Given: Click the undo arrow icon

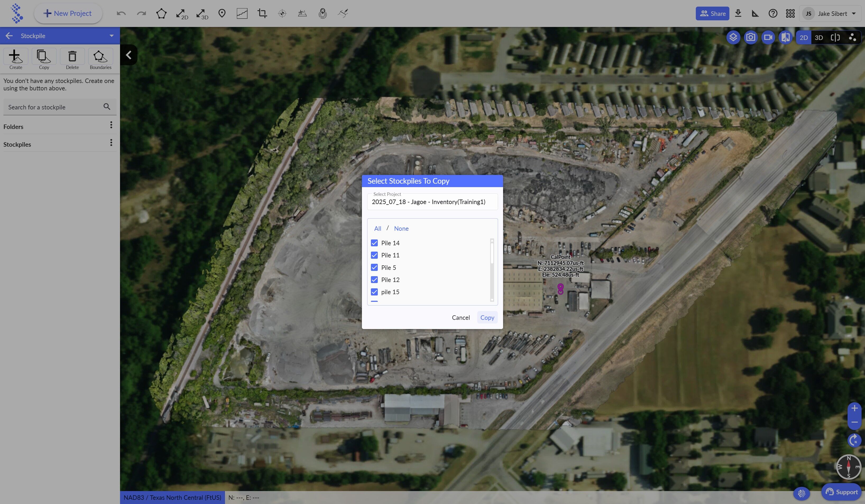Looking at the screenshot, I should (121, 13).
